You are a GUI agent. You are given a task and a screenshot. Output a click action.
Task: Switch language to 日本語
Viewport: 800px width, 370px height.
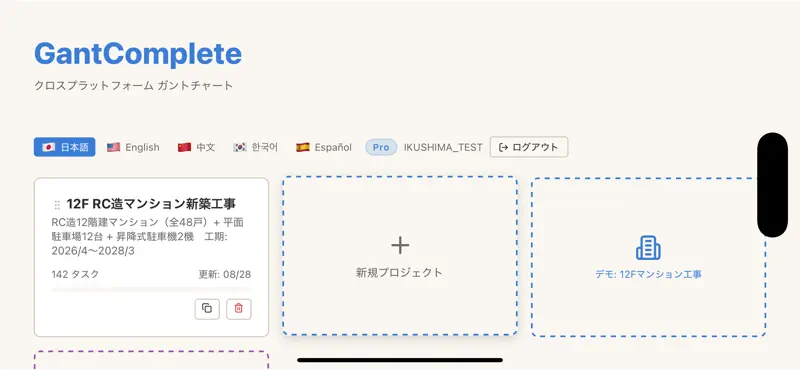65,147
